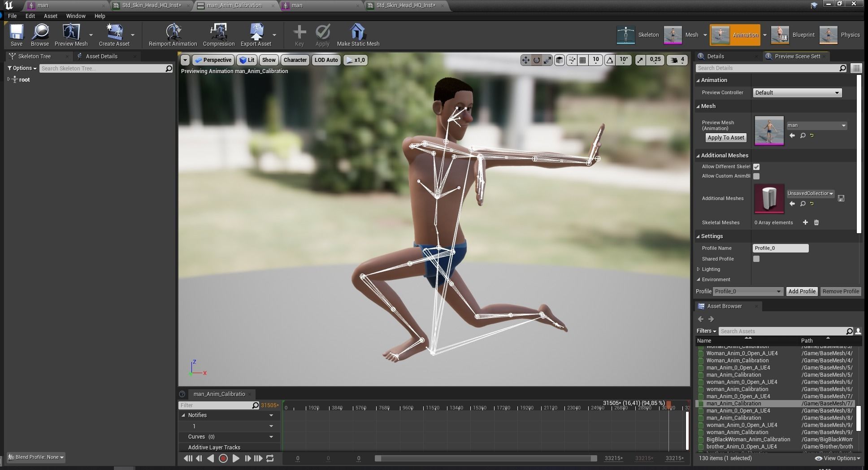Viewport: 868px width, 470px height.
Task: Click the Perspective view button
Action: click(x=213, y=60)
